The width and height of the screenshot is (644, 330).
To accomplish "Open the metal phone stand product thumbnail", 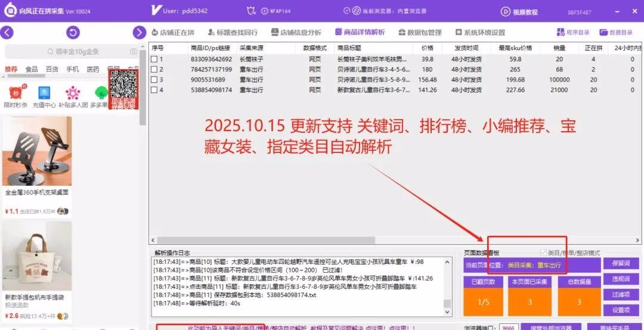I will 37,151.
